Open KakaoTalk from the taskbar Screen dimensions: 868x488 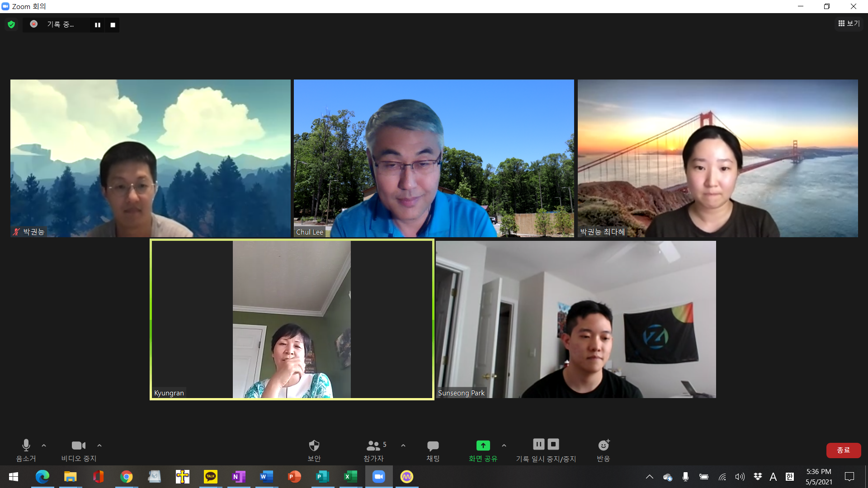[x=211, y=477]
